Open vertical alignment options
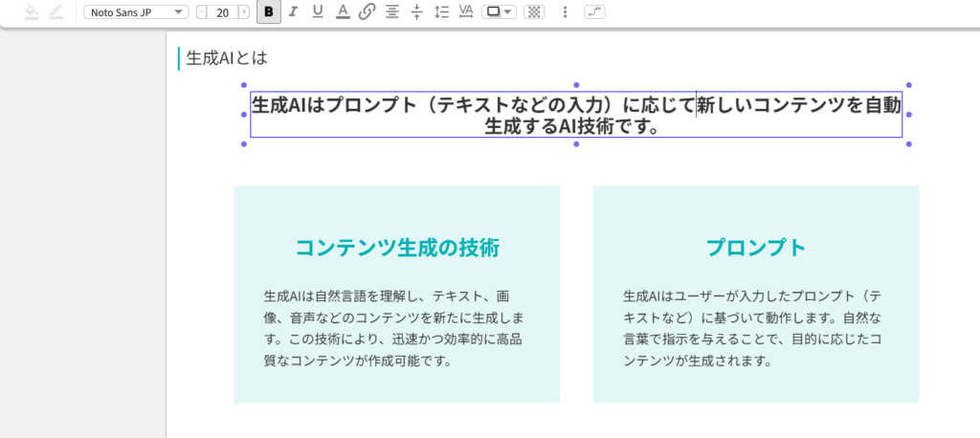Viewport: 980px width, 438px height. [416, 11]
